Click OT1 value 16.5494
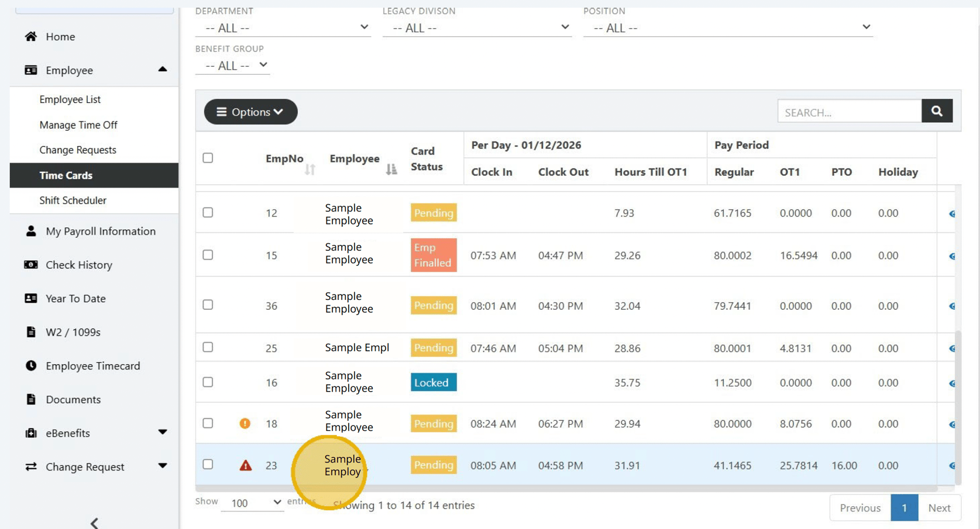980x529 pixels. pos(799,255)
